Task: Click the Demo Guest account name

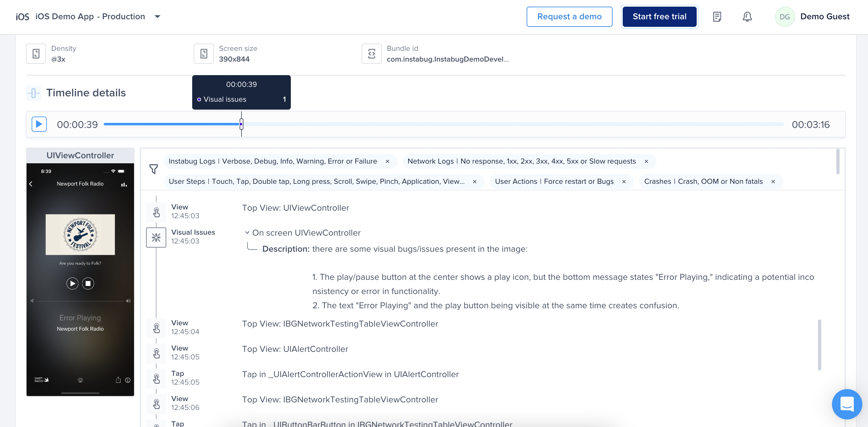Action: pos(824,16)
